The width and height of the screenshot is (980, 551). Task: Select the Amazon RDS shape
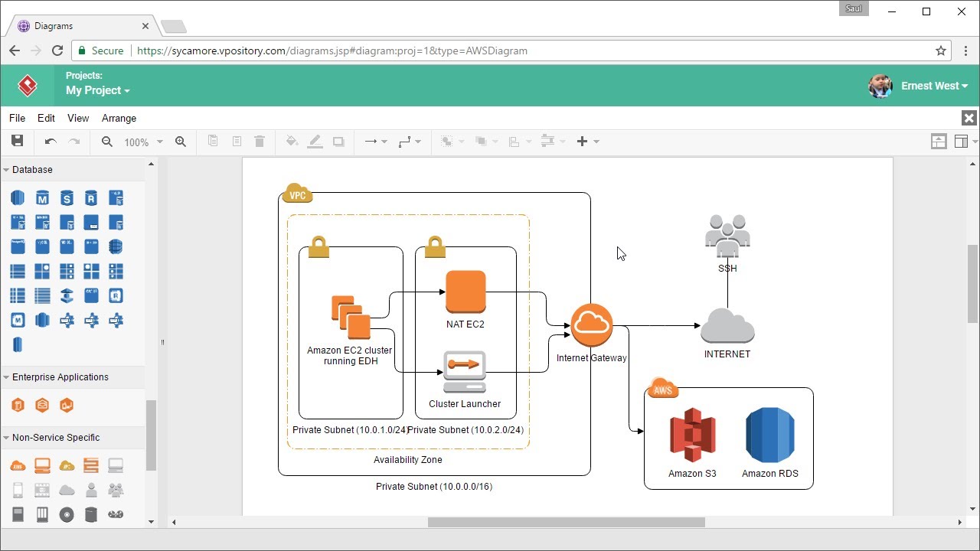[770, 435]
